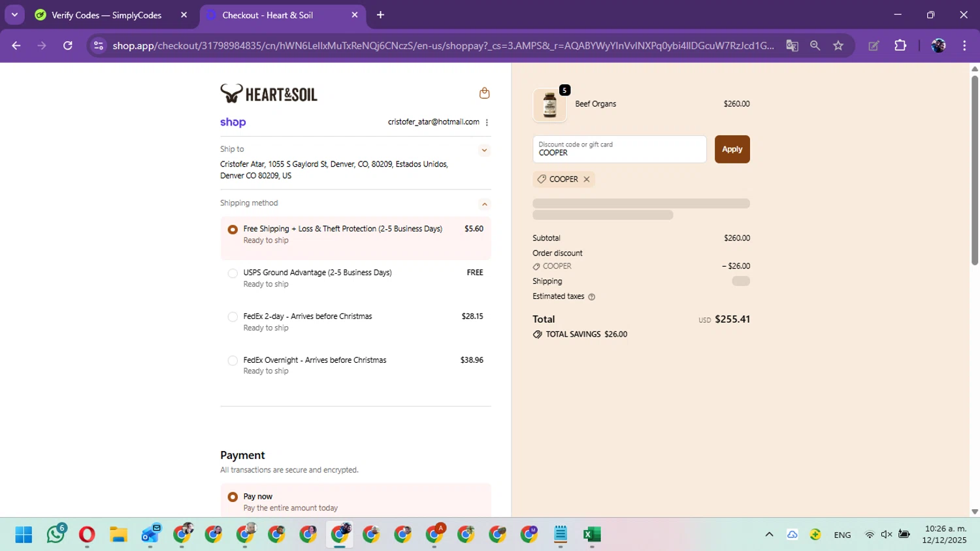Open the shopping bag cart icon
Screen dimensions: 980x551
(x=484, y=93)
